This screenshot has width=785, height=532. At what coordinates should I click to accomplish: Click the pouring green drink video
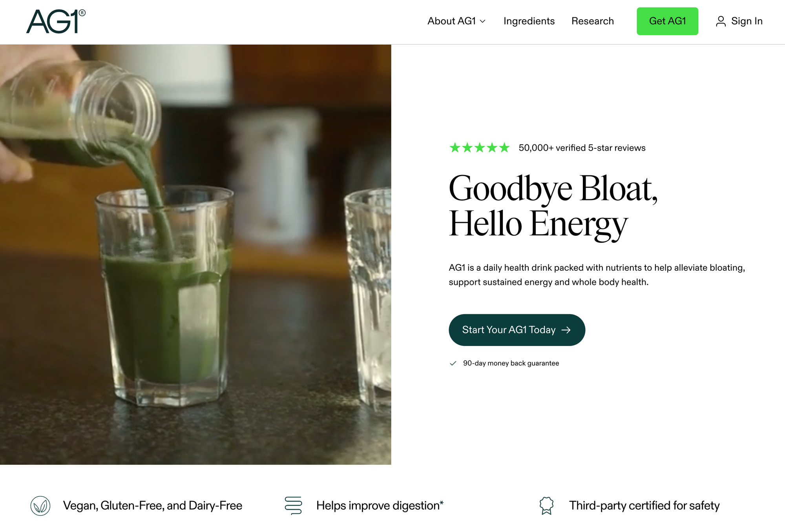[x=195, y=255]
